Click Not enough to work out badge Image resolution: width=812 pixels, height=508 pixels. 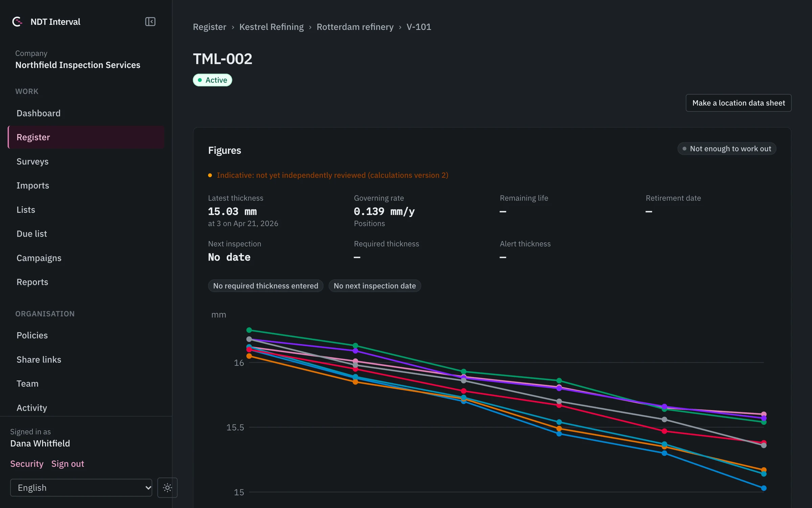pyautogui.click(x=727, y=149)
